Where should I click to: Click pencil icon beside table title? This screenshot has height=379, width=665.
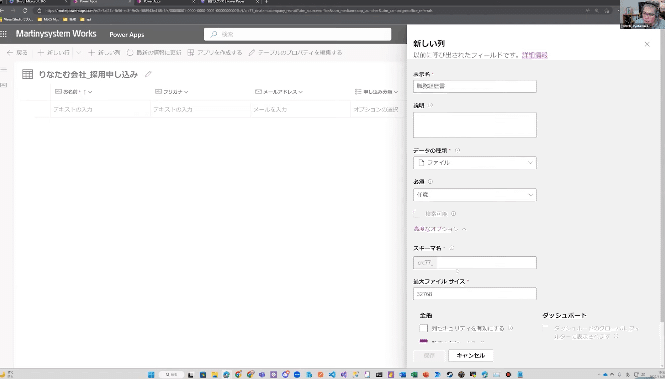tap(148, 74)
